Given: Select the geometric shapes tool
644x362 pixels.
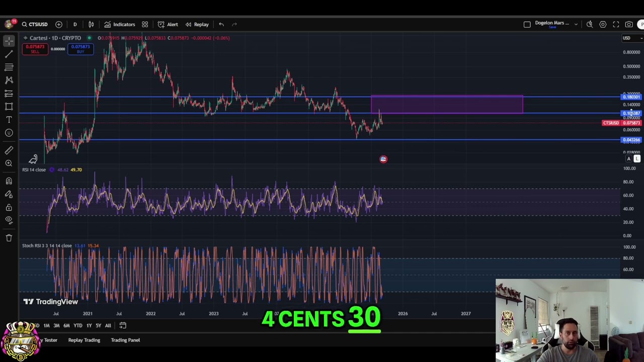Looking at the screenshot, I should click(x=9, y=107).
